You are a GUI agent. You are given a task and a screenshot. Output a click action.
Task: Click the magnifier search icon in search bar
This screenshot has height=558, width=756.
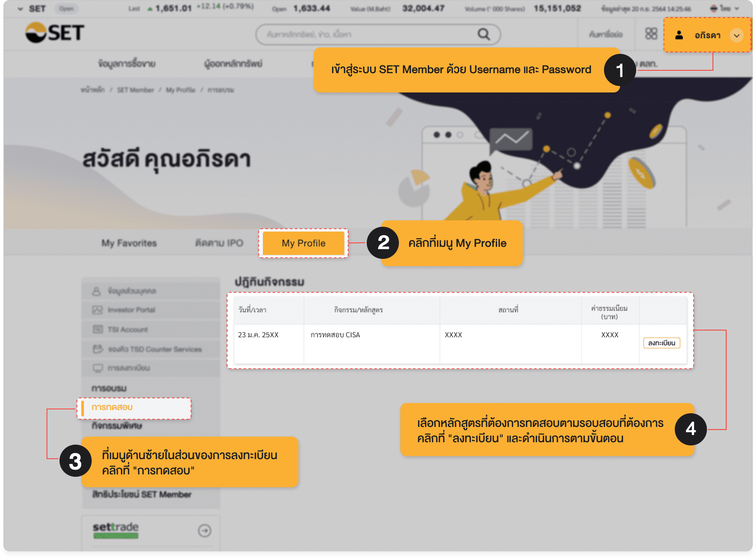(x=483, y=35)
